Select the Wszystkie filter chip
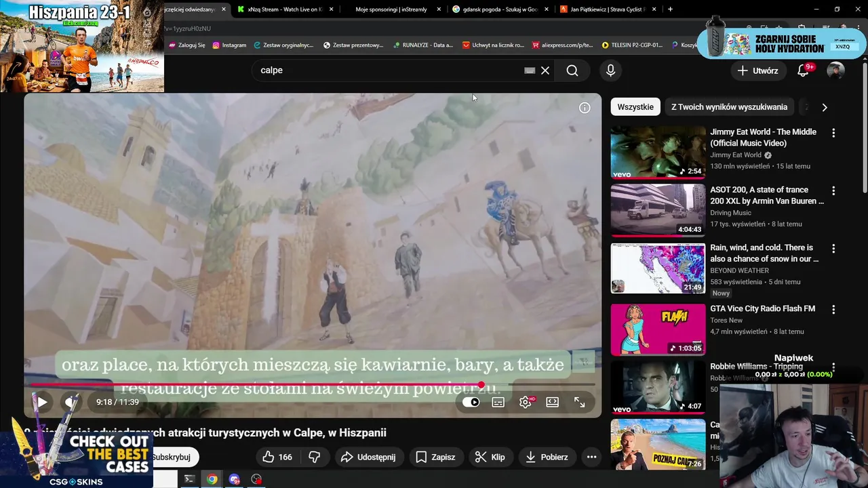The image size is (868, 488). [x=635, y=107]
